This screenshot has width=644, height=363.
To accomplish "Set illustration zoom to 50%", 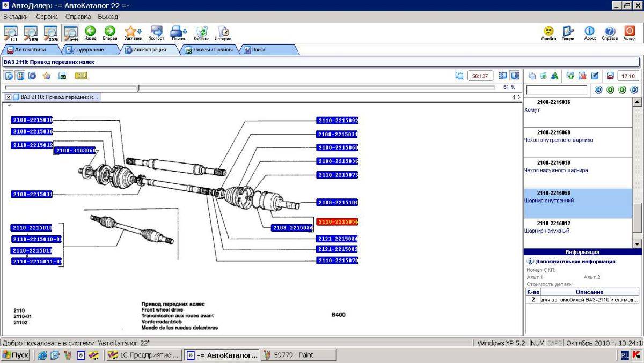I will (31, 33).
